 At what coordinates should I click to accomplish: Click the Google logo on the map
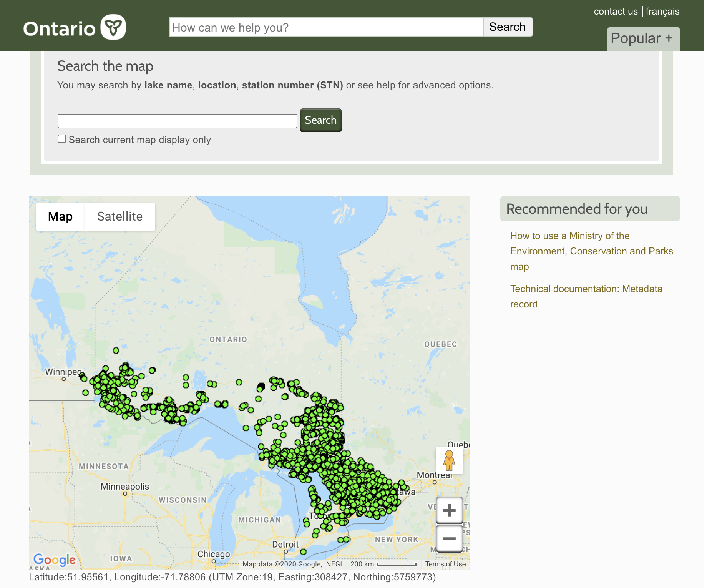[54, 560]
